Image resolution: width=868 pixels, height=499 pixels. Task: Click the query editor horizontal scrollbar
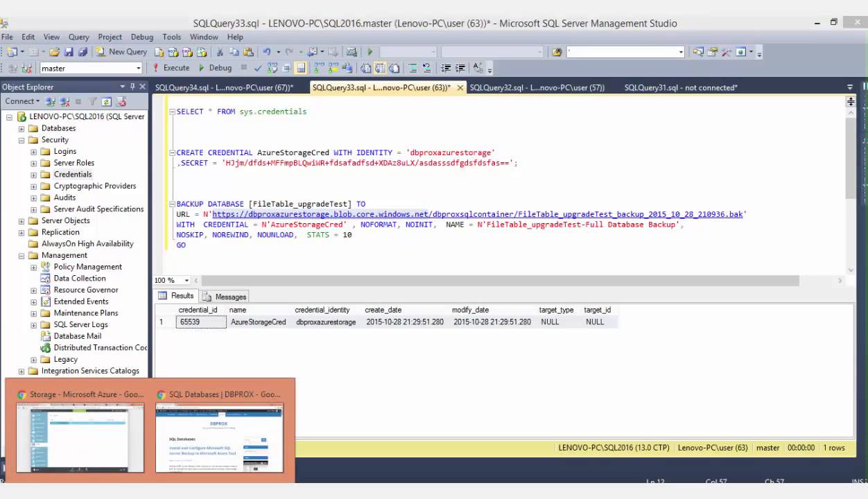[499, 281]
